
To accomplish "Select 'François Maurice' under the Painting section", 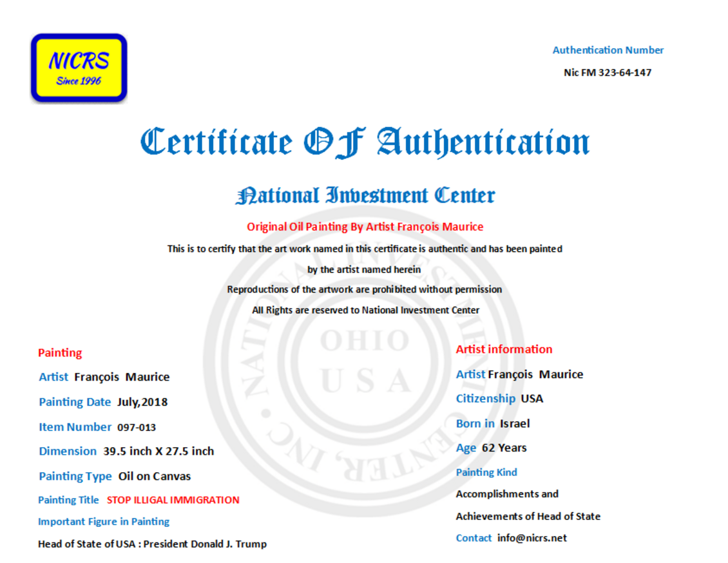I will pos(122,377).
